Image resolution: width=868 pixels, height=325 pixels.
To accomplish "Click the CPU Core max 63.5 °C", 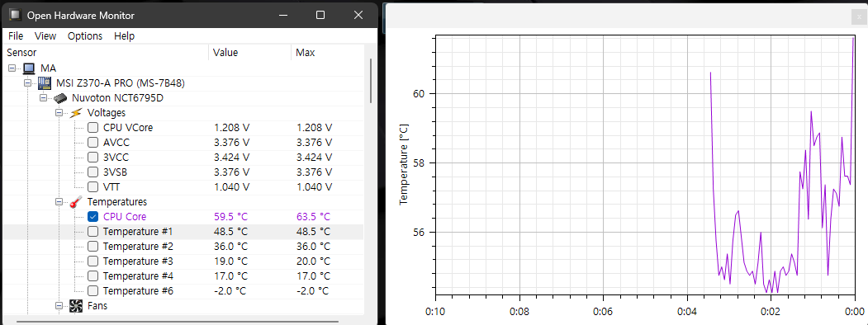I will pyautogui.click(x=313, y=217).
